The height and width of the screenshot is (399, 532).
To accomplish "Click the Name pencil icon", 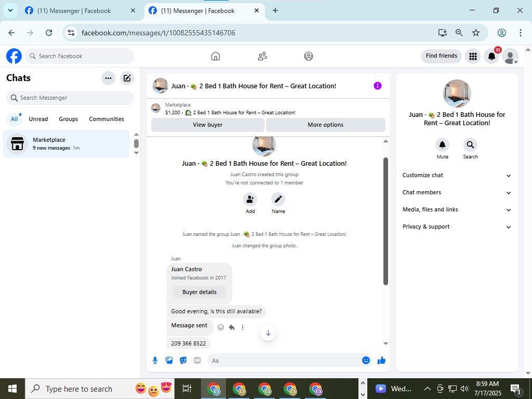I will pyautogui.click(x=278, y=199).
